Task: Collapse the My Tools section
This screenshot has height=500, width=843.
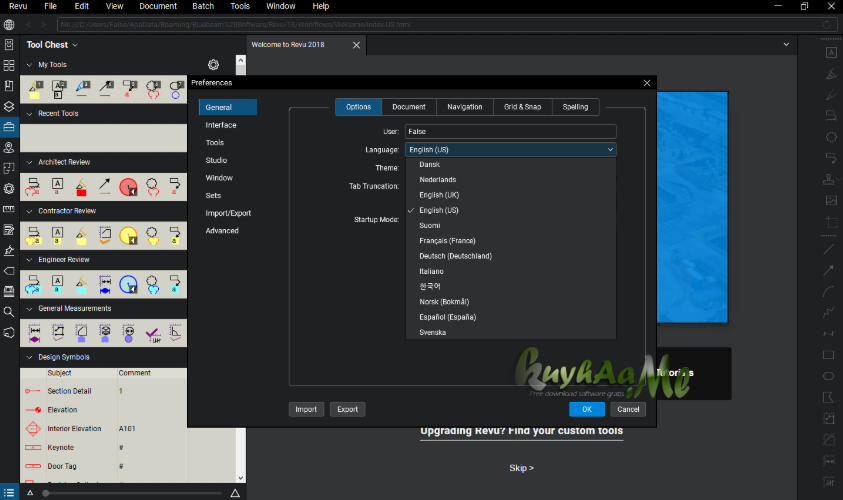Action: pyautogui.click(x=30, y=65)
